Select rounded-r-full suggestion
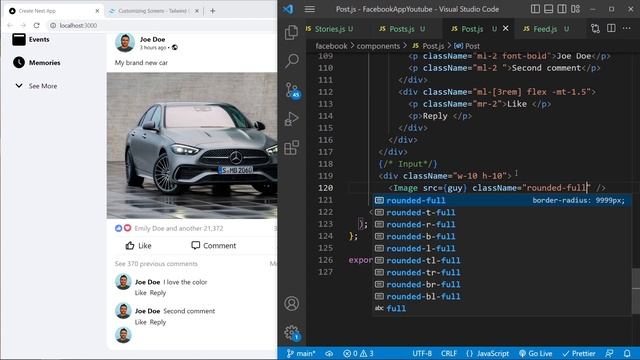Screen dimensions: 640x360 tap(502, 224)
